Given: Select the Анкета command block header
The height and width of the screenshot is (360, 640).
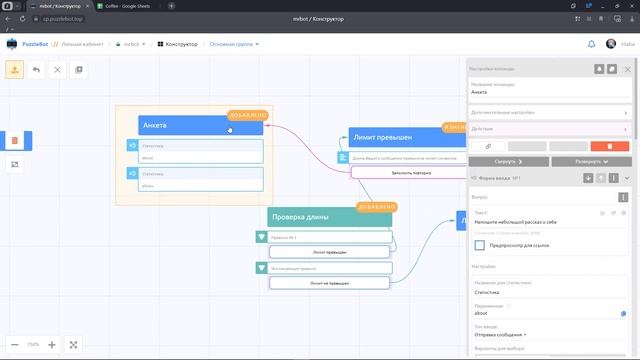Looking at the screenshot, I should click(x=201, y=125).
